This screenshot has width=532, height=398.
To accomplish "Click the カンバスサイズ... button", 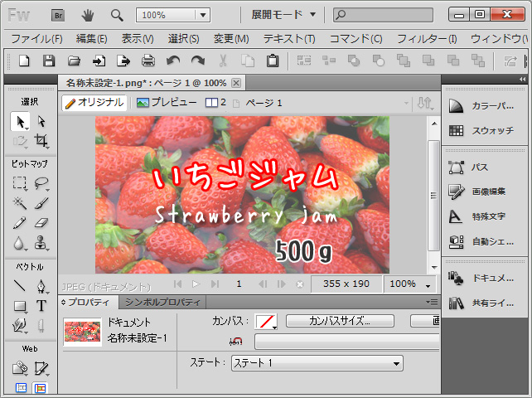I will point(340,321).
